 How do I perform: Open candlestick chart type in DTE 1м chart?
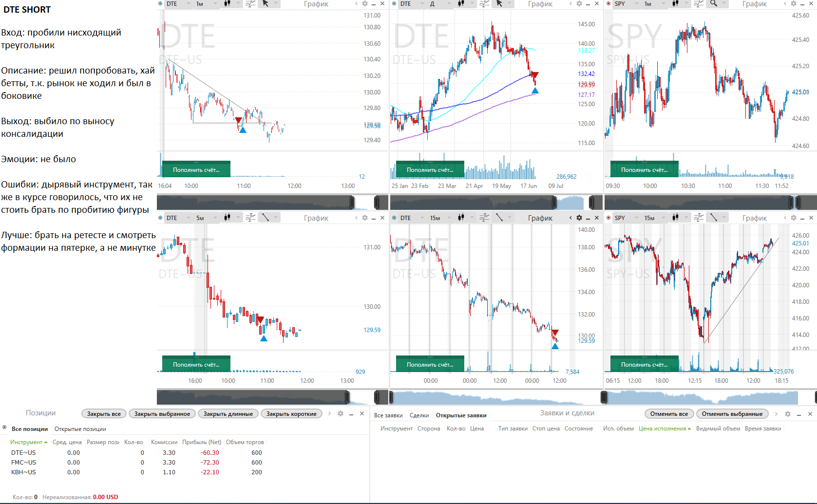(x=227, y=4)
